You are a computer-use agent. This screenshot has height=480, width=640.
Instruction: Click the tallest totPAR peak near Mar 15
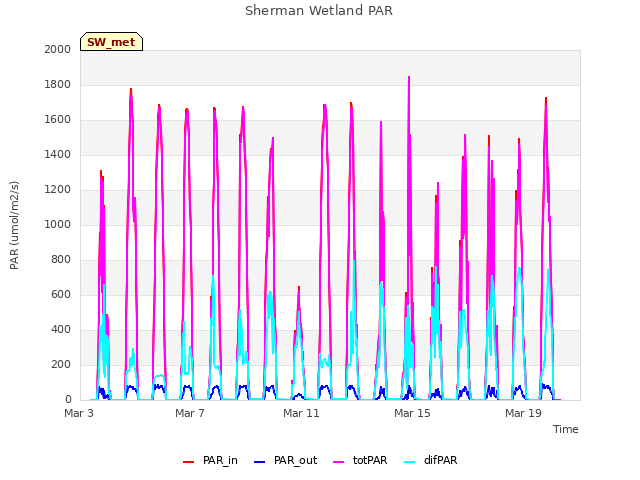(409, 77)
